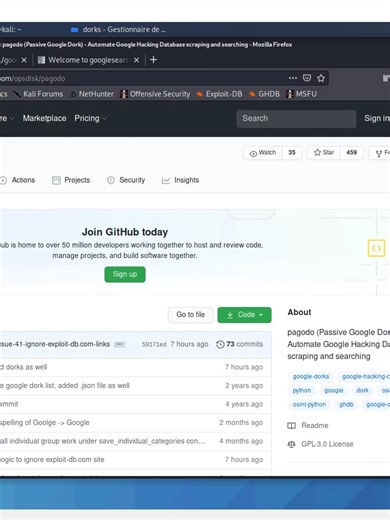Open GPL-3.0 License link

point(320,444)
